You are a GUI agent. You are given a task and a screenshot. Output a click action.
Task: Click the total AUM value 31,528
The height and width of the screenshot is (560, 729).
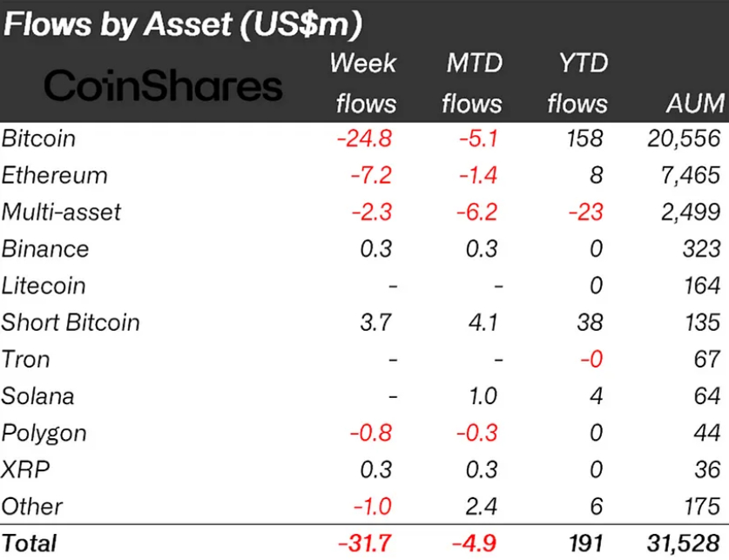pos(684,543)
